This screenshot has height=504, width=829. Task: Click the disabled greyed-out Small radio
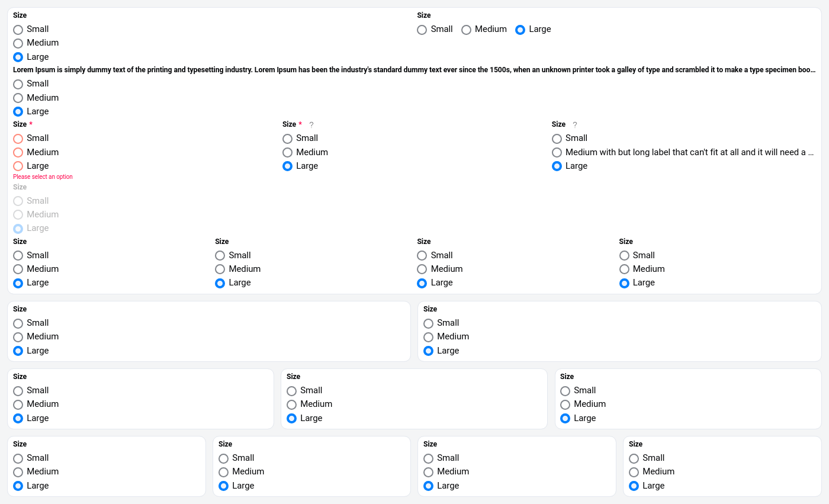(x=18, y=201)
